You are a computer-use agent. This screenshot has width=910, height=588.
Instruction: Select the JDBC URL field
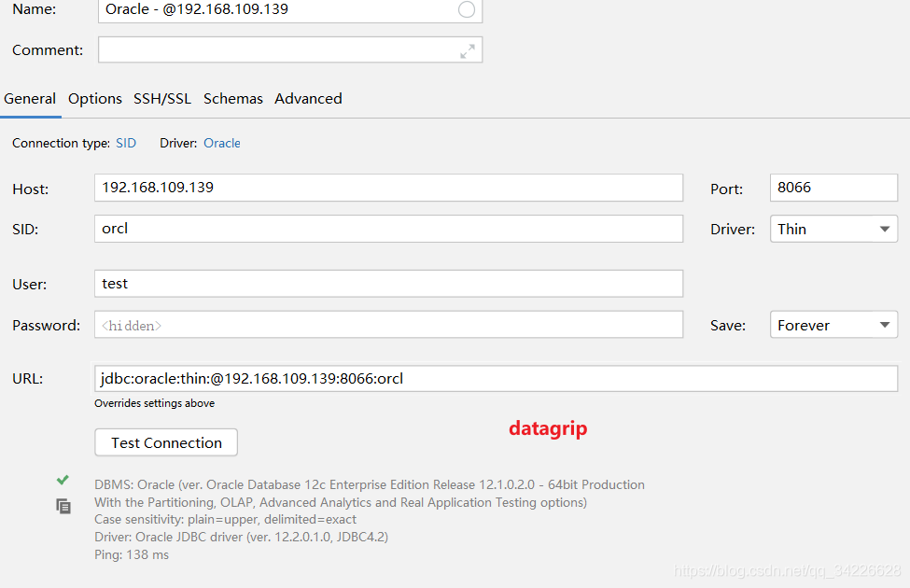(495, 378)
